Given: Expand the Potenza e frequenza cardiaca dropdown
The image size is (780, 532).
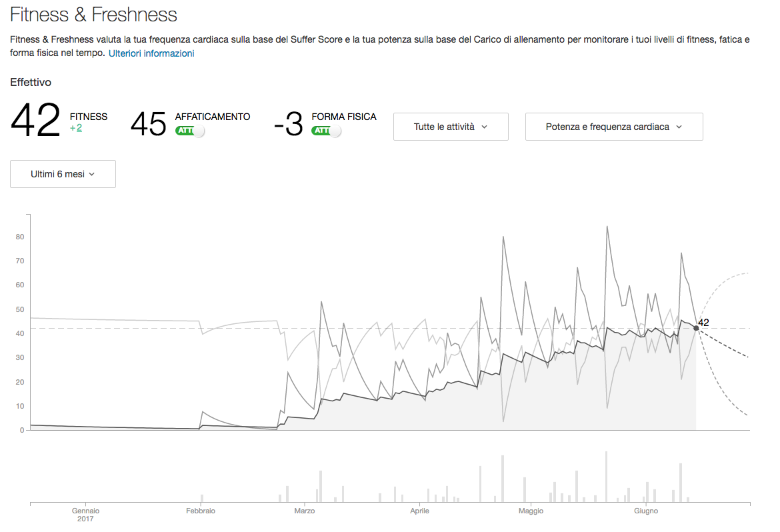Looking at the screenshot, I should click(613, 127).
